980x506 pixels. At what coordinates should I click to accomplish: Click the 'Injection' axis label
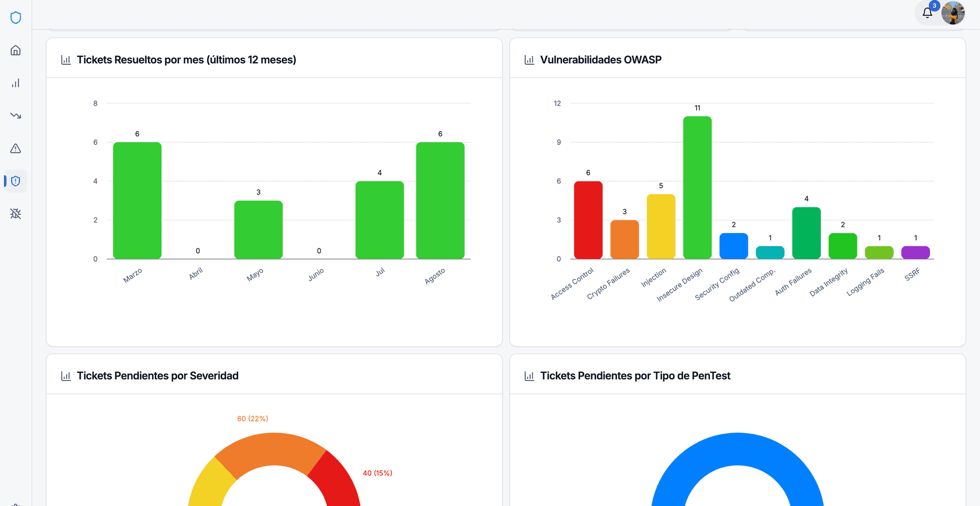(654, 277)
